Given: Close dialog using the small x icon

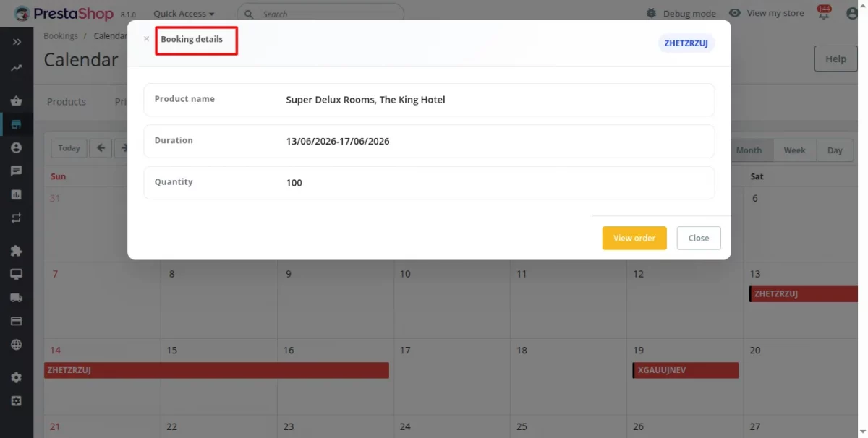Looking at the screenshot, I should click(x=146, y=39).
